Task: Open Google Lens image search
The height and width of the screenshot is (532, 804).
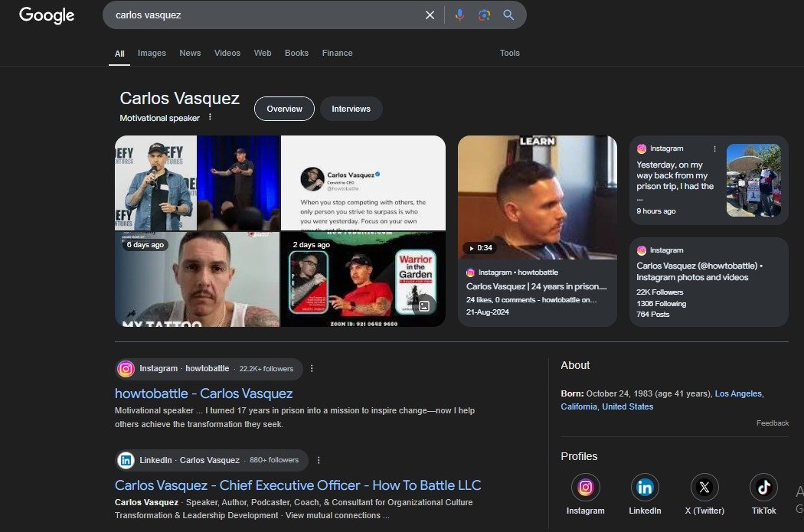Action: click(484, 15)
